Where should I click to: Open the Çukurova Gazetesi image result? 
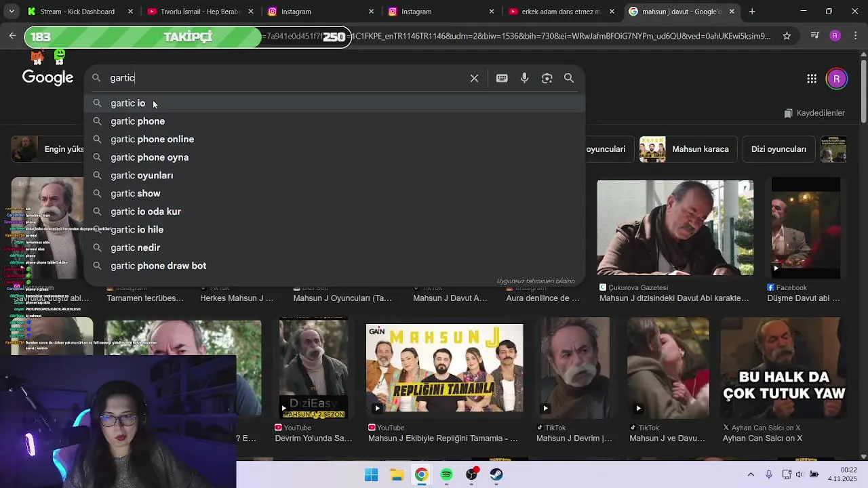pyautogui.click(x=675, y=228)
